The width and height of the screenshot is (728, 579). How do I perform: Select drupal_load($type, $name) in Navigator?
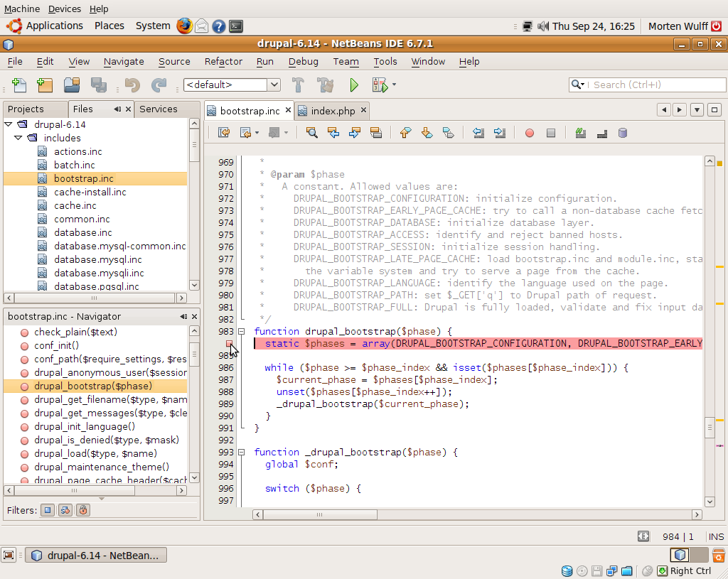(95, 453)
